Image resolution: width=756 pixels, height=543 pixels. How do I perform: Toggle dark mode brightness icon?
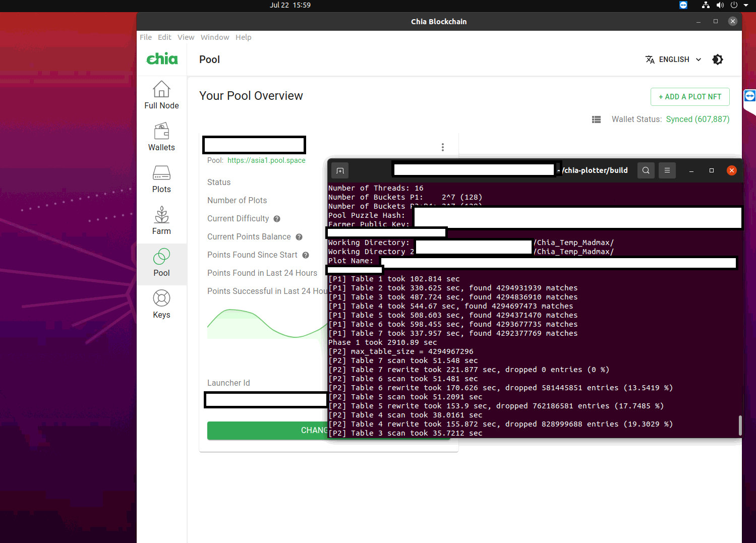tap(718, 59)
